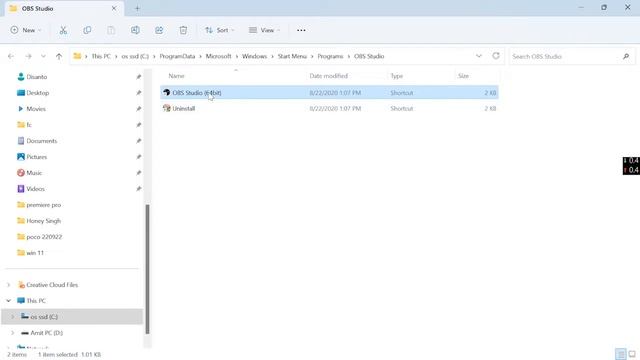The width and height of the screenshot is (640, 360).
Task: Click the OBS Studio shortcut icon
Action: pos(167,93)
